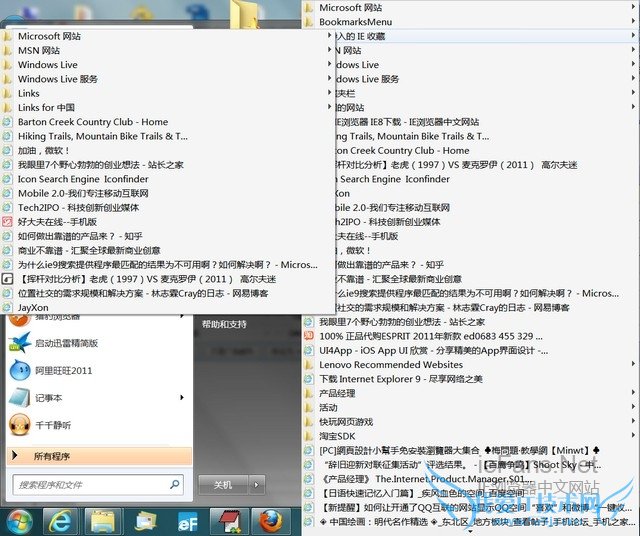Click the 关机 shutdown button
640x536 pixels.
[223, 485]
